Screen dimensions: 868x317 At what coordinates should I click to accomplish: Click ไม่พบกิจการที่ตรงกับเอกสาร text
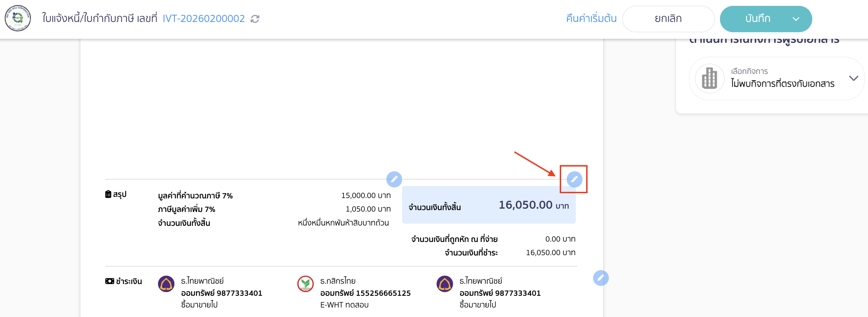[783, 84]
